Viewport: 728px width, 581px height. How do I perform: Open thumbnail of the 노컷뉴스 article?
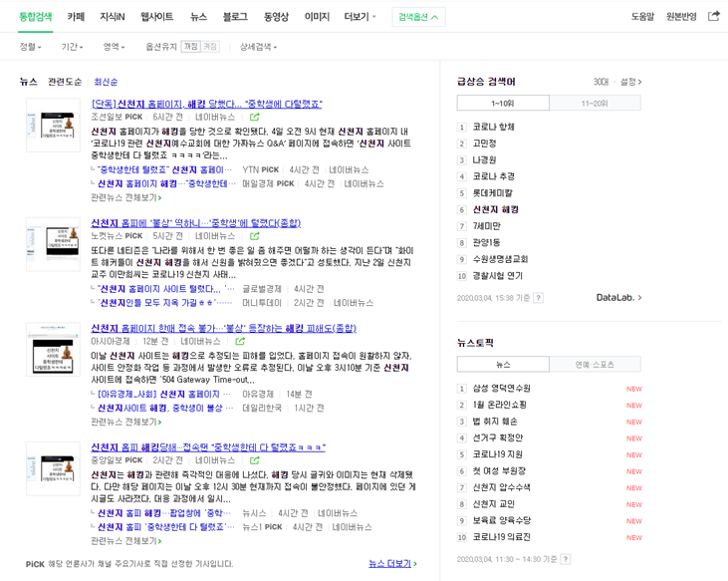point(53,244)
